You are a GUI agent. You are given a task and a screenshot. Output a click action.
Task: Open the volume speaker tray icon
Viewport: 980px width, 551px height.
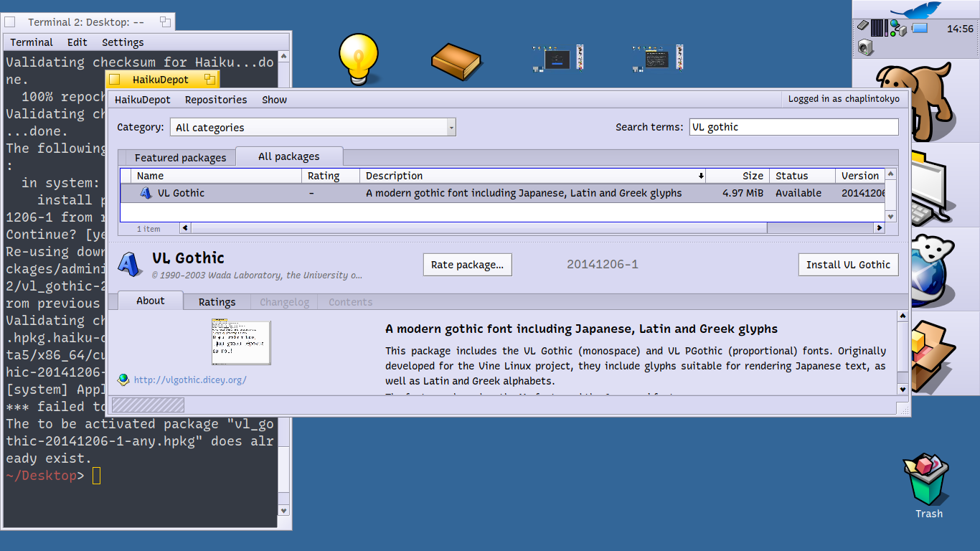(865, 47)
